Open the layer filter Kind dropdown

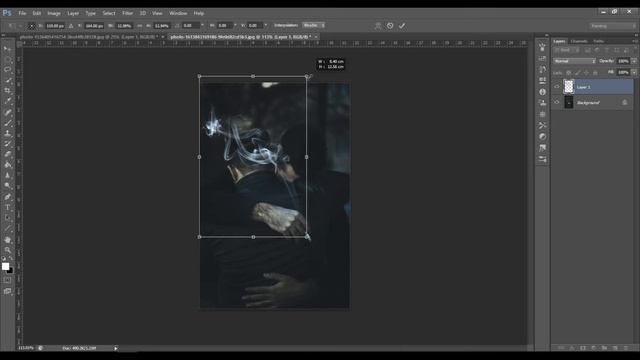[x=566, y=50]
